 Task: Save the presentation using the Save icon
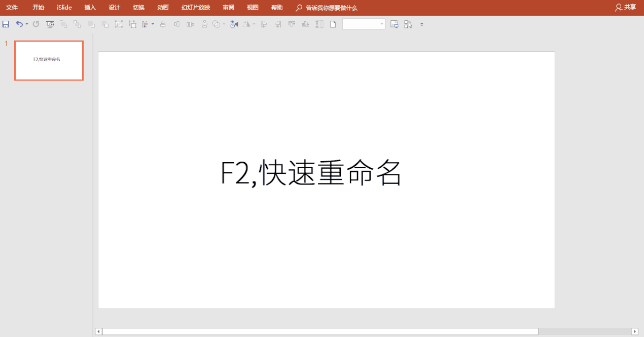6,24
